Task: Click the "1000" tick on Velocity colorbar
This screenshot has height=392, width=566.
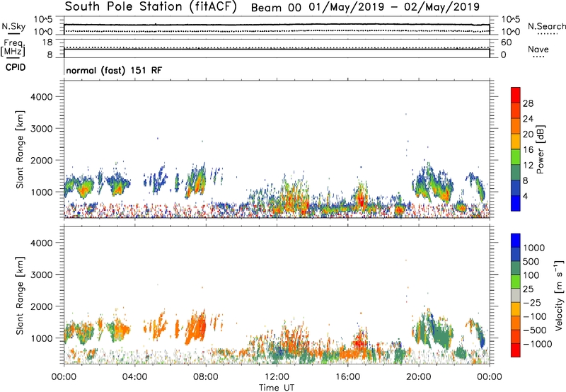Action: [x=534, y=248]
